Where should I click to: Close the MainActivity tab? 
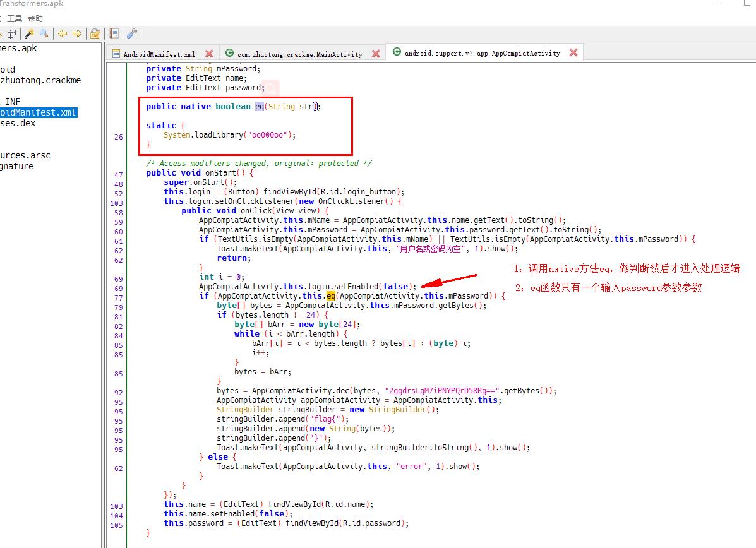pyautogui.click(x=376, y=54)
